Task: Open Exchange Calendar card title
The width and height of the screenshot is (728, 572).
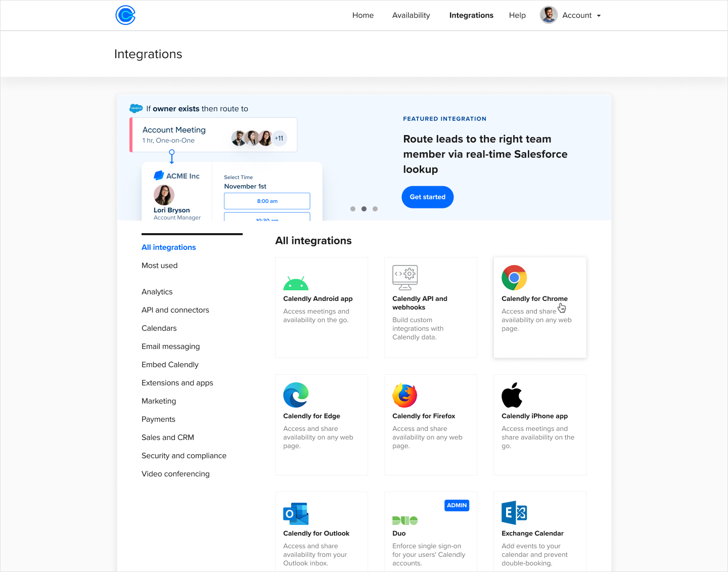Action: click(x=532, y=534)
